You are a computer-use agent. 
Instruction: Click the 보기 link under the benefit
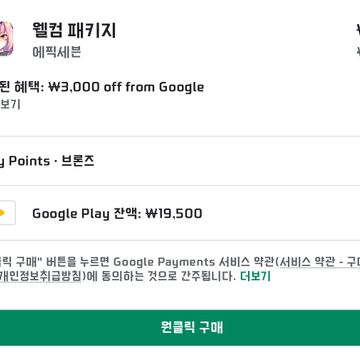tap(10, 104)
